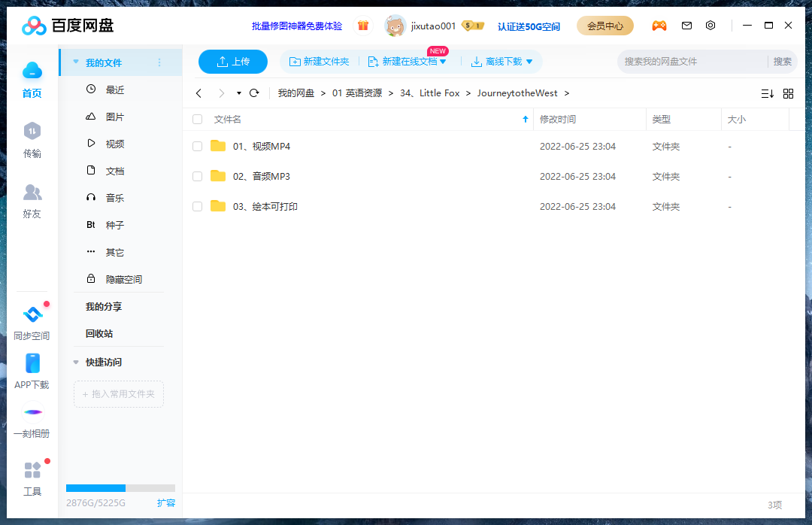
Task: Click the 01、视频MP4 folder icon
Action: click(218, 146)
